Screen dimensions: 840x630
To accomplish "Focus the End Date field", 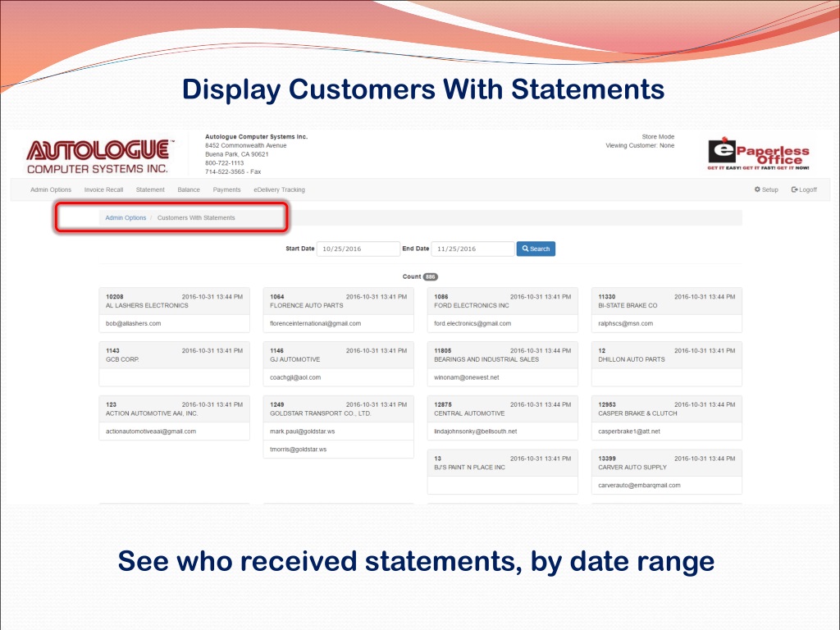I will pos(472,249).
